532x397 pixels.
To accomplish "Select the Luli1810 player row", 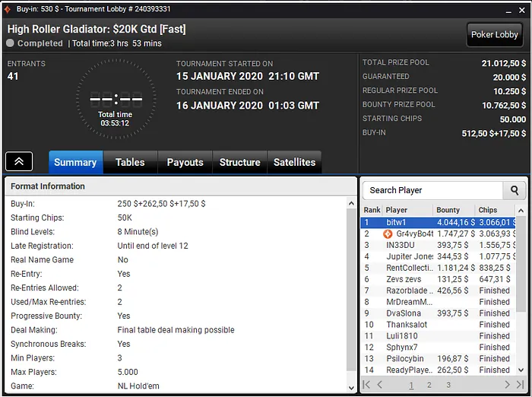I will tap(439, 336).
